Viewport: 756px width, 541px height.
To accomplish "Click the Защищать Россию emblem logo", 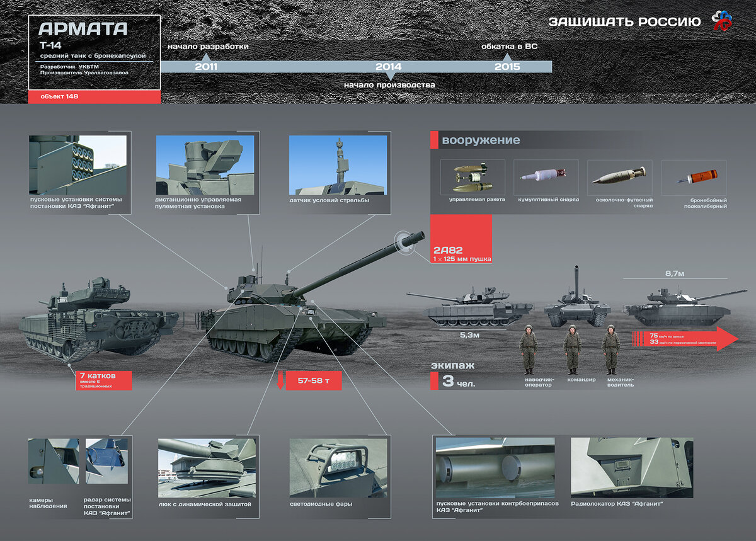I will tap(721, 21).
